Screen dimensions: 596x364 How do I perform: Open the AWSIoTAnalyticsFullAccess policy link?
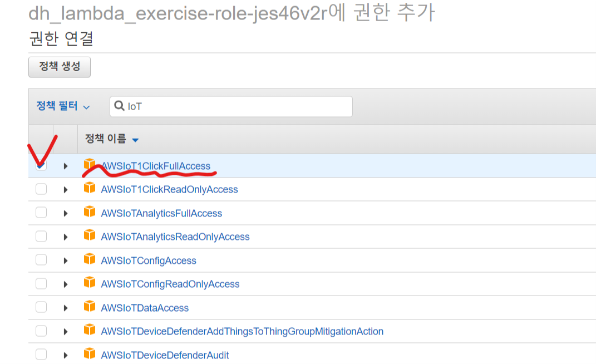(161, 213)
